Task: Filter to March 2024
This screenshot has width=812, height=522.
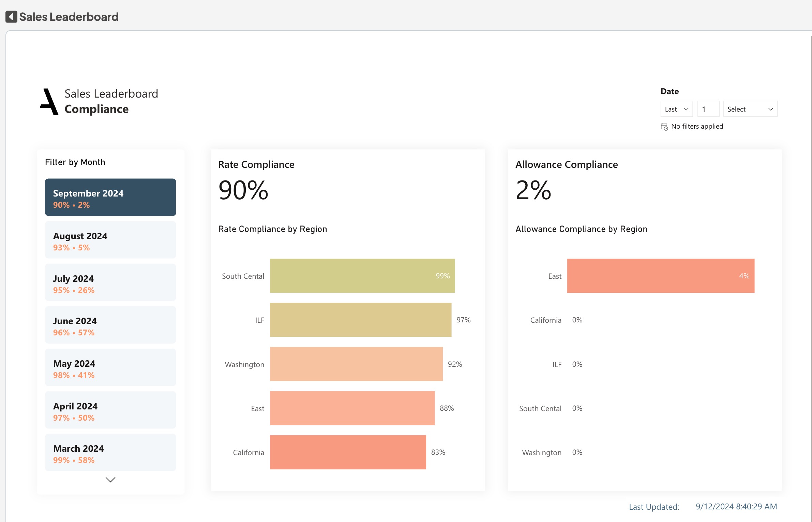Action: pos(110,452)
